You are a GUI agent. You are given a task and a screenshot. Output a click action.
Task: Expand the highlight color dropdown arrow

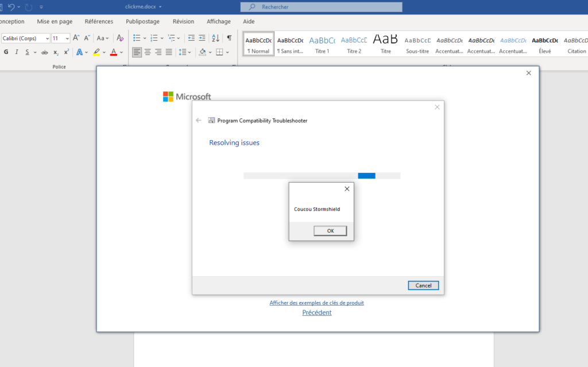click(x=104, y=52)
